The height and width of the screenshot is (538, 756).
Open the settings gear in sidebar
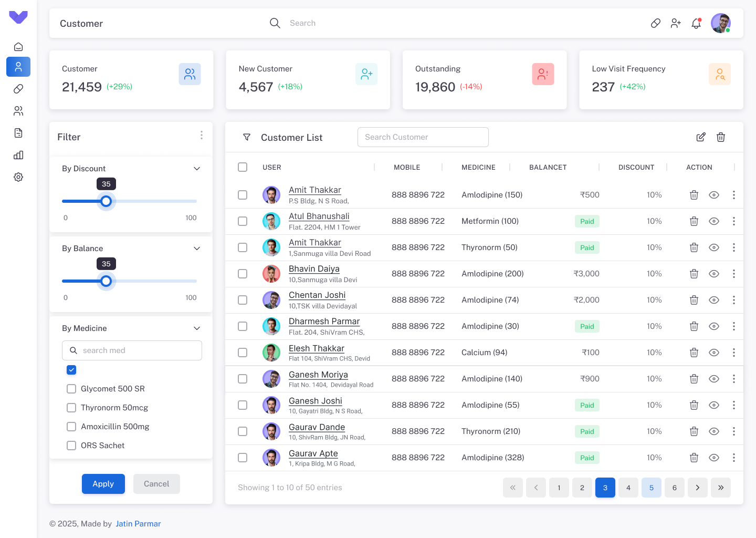click(x=18, y=177)
